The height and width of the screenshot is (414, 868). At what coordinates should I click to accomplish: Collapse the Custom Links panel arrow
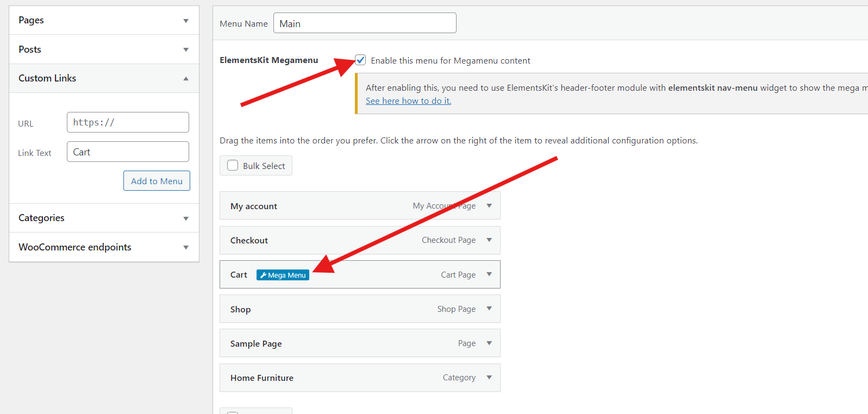pos(186,78)
